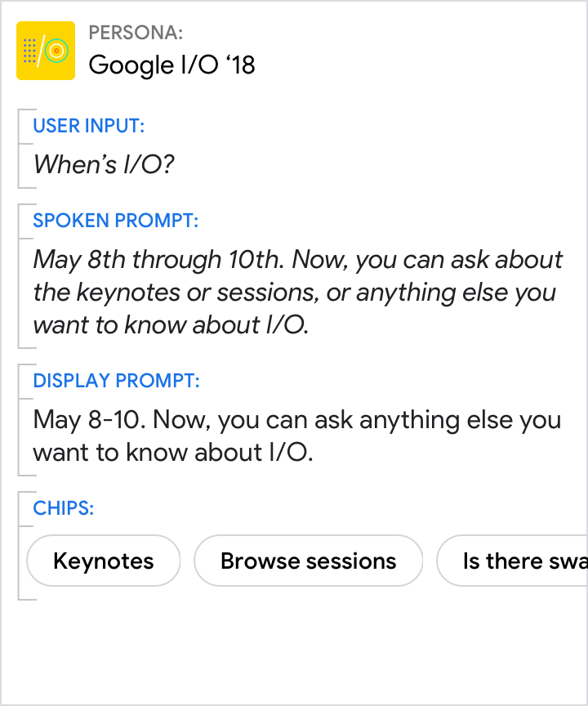
Task: Click the "May 8th through 10th" spoken line
Action: click(298, 260)
